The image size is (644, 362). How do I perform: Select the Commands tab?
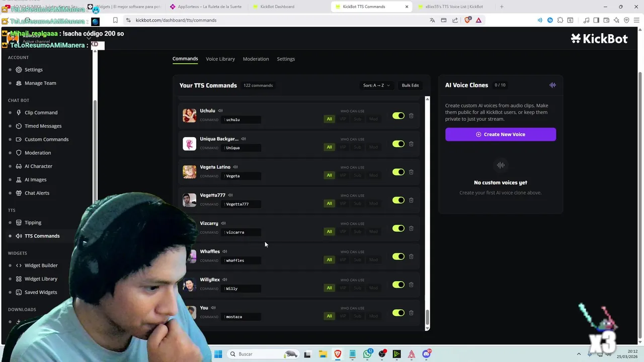click(x=185, y=59)
